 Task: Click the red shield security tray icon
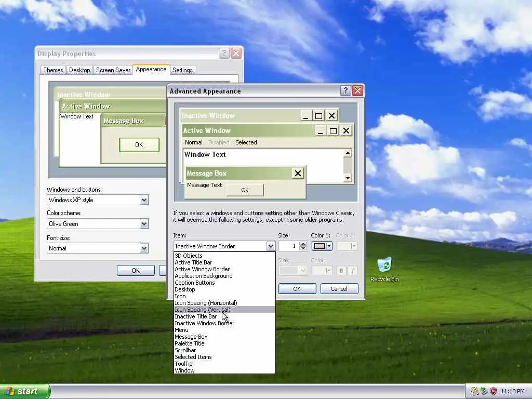(494, 391)
